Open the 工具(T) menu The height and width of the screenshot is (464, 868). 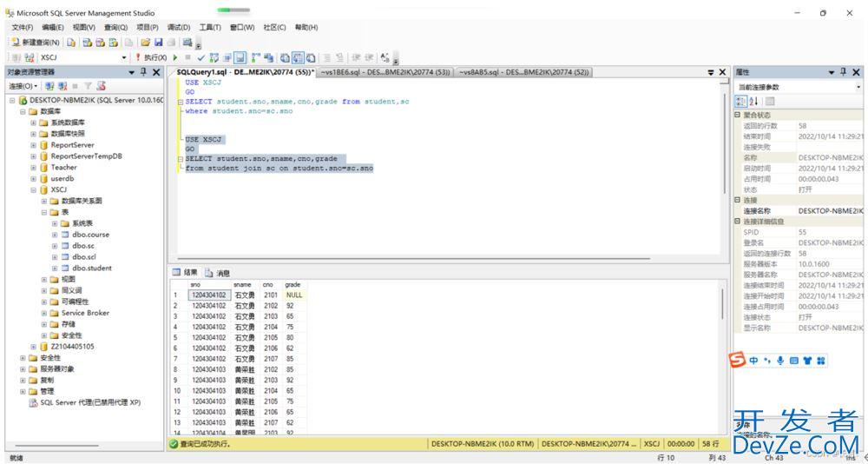[210, 27]
